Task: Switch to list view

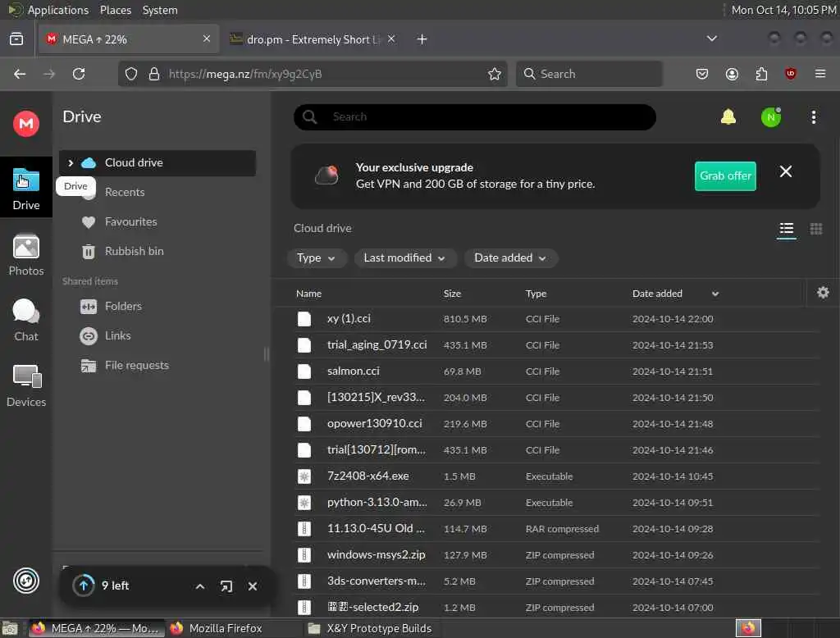Action: 787,230
